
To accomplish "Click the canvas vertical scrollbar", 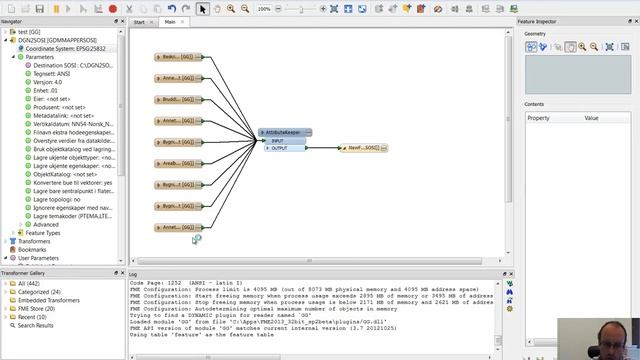I will 508,118.
